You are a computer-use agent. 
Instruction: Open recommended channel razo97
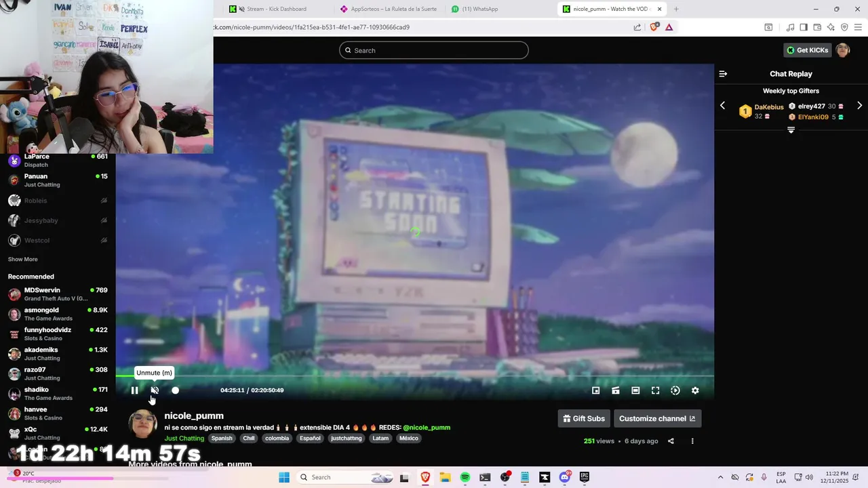[58, 373]
